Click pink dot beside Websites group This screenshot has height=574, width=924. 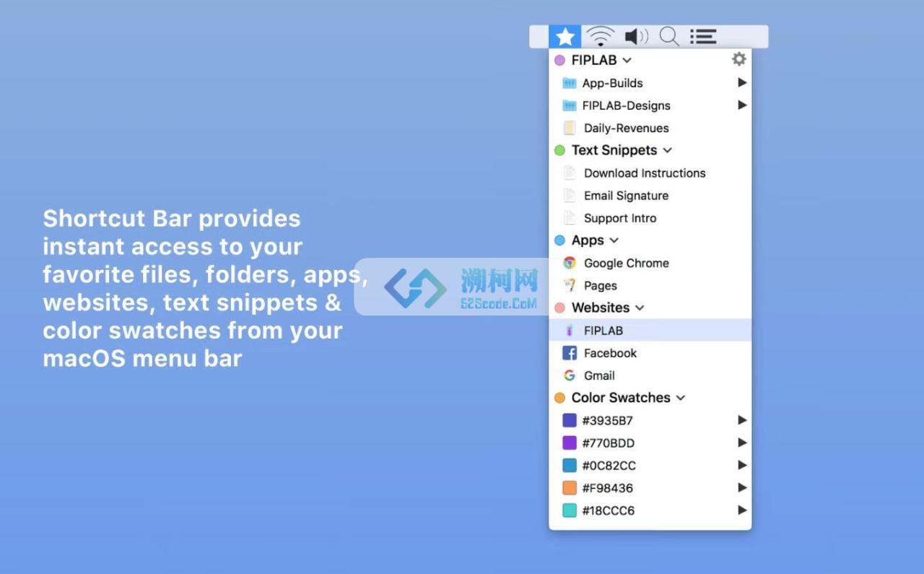559,308
